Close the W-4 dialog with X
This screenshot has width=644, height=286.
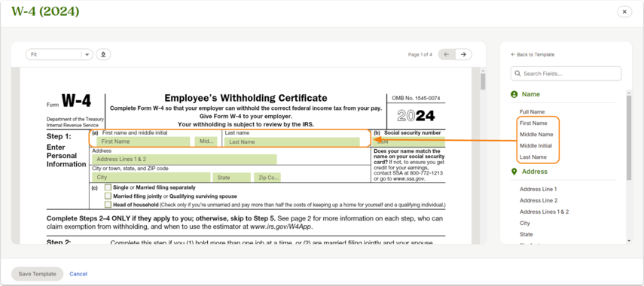point(624,12)
